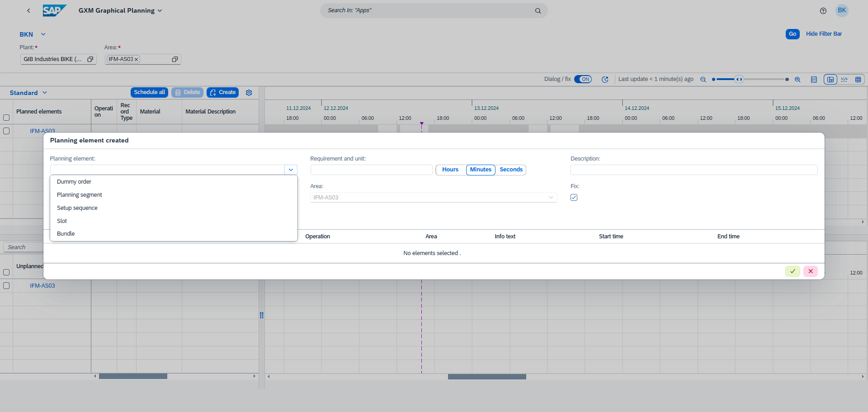
Task: Switch to the table-only view
Action: [859, 79]
